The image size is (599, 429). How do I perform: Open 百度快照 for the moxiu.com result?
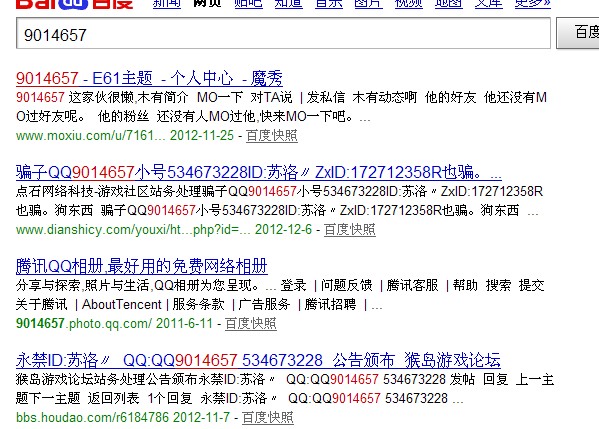click(272, 136)
